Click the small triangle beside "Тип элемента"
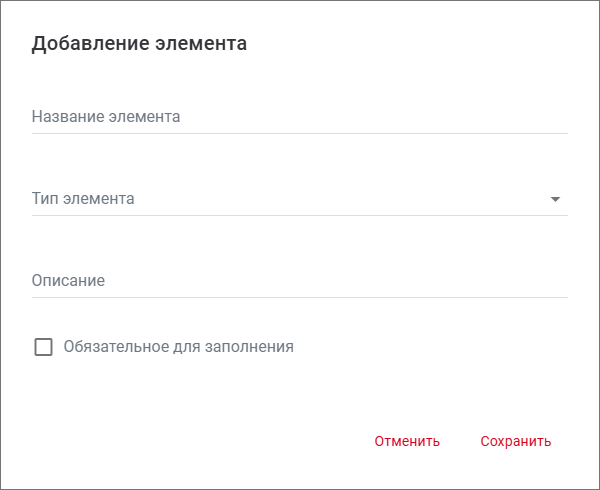Viewport: 600px width, 490px height. 556,200
